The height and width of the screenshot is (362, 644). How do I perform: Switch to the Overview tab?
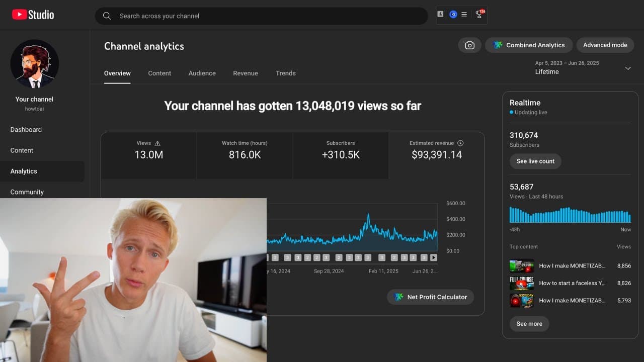point(117,73)
